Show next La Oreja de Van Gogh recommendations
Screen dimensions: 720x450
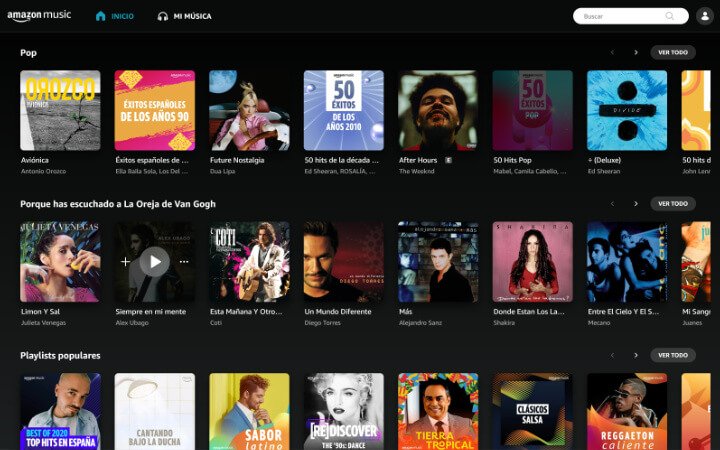(636, 203)
